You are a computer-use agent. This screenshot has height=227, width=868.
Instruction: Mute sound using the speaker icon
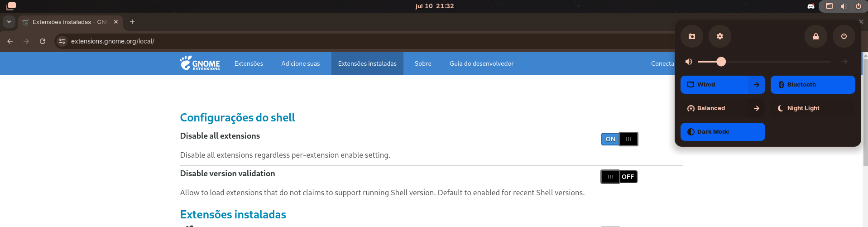pos(689,62)
